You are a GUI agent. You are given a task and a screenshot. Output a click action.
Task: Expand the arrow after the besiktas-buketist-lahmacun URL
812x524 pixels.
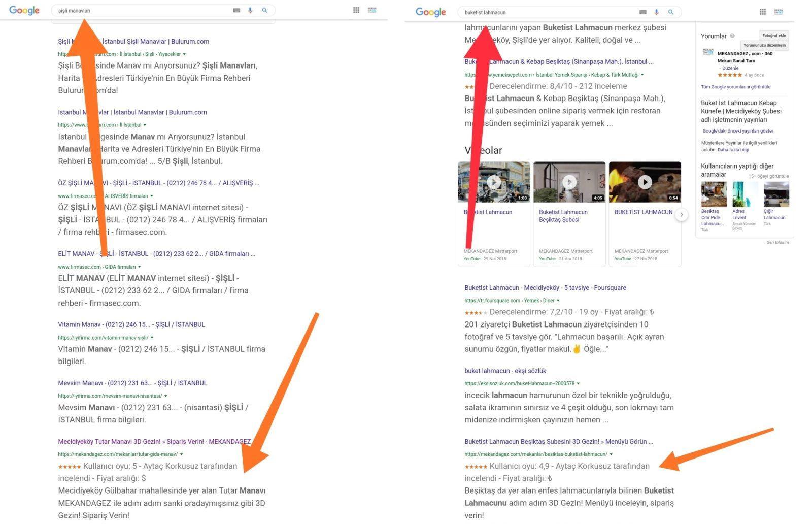coord(611,454)
